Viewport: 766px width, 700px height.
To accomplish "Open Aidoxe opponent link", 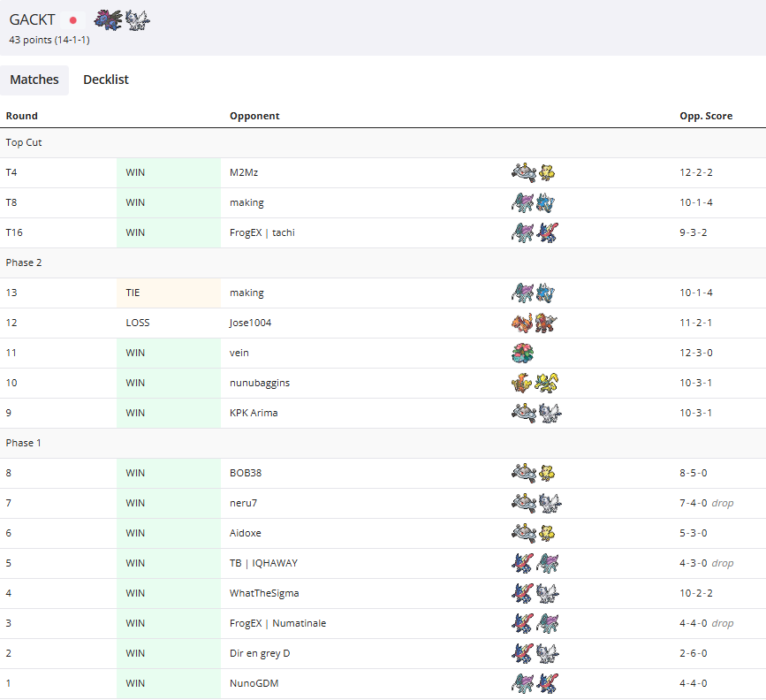I will point(246,533).
